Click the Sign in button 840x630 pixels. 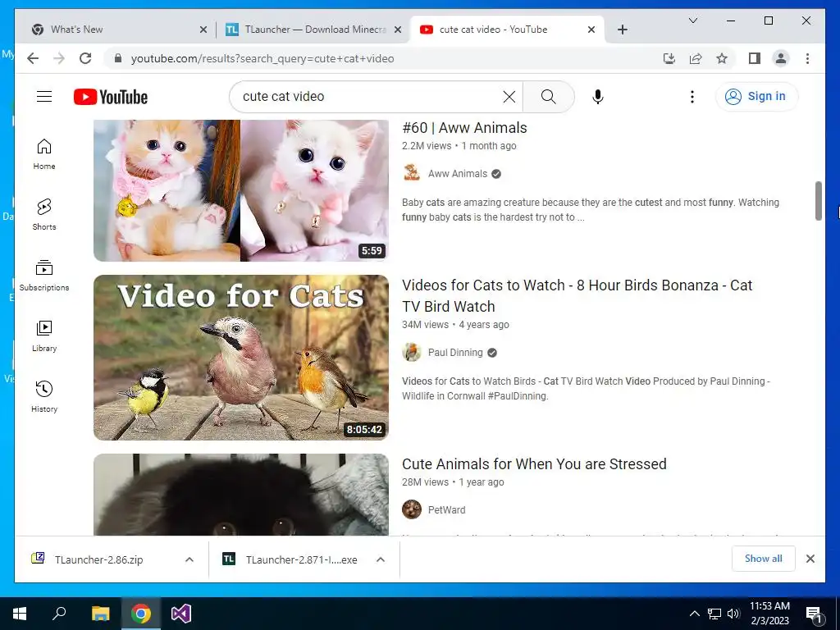[x=756, y=97]
